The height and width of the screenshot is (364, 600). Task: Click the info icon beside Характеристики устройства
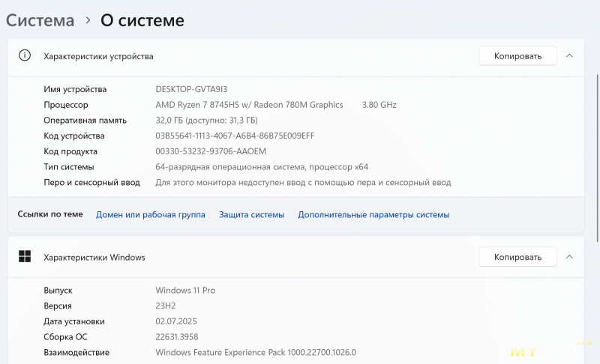(x=25, y=55)
